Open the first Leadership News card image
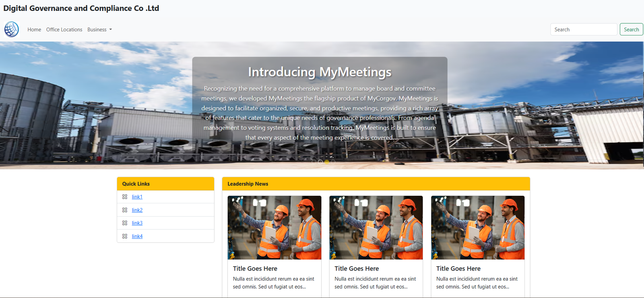 [275, 228]
